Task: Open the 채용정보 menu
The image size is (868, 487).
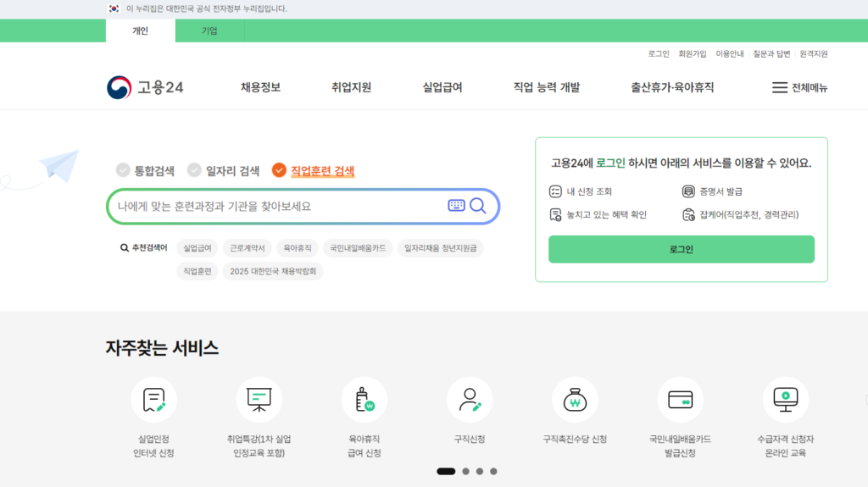Action: pos(261,87)
